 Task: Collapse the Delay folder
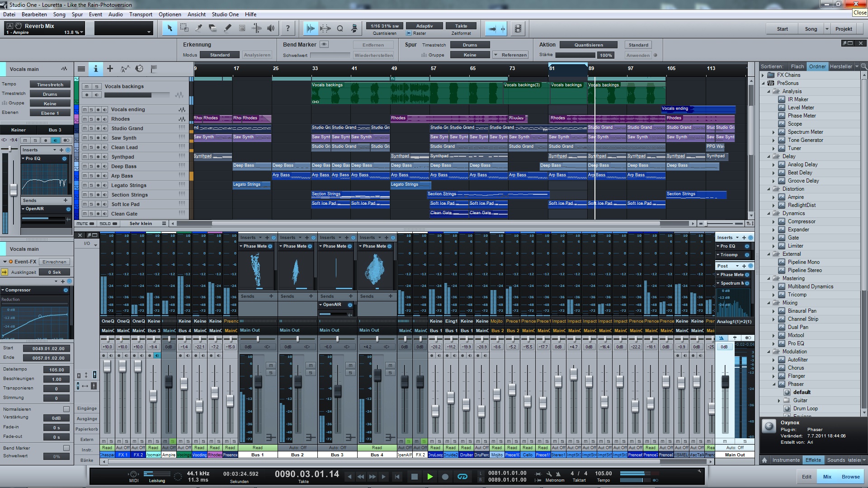pos(769,156)
